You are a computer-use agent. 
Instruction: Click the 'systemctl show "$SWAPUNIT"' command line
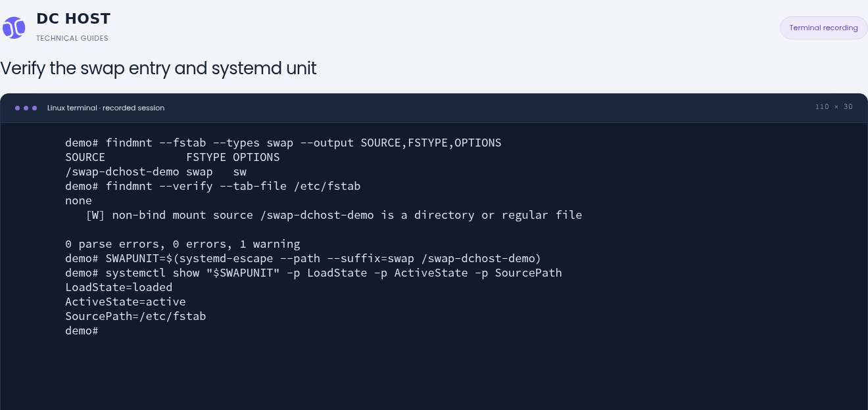pyautogui.click(x=314, y=273)
